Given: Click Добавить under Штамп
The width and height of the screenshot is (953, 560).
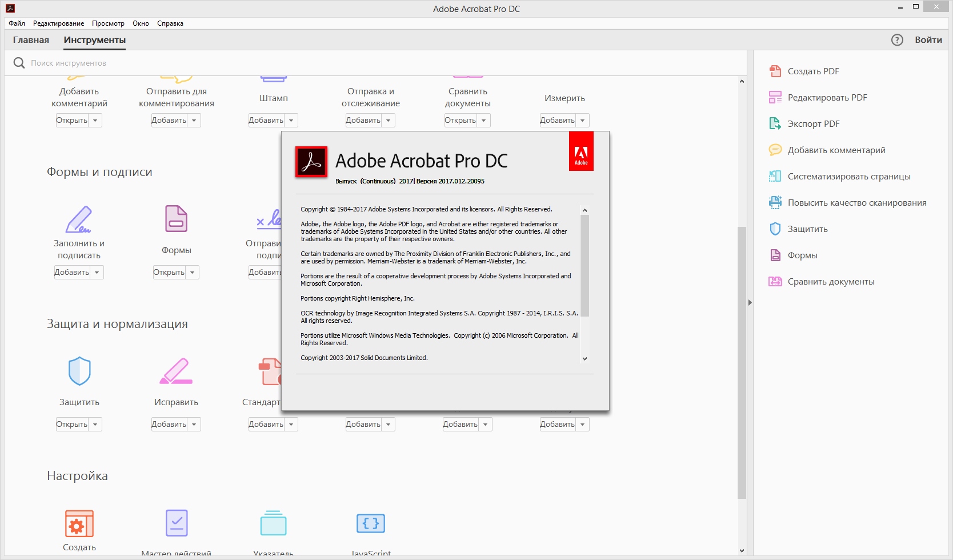Looking at the screenshot, I should point(266,121).
